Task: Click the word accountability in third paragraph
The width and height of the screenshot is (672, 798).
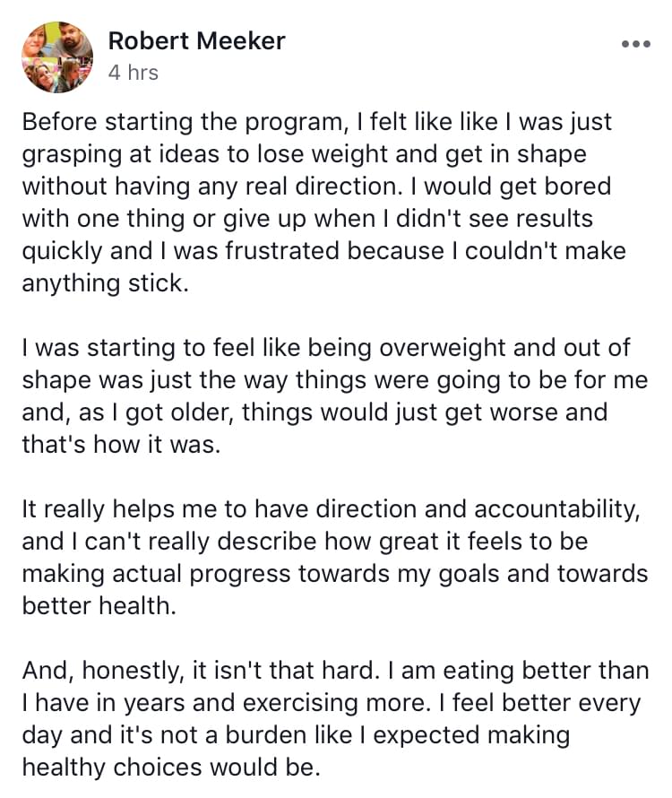Action: coord(556,509)
